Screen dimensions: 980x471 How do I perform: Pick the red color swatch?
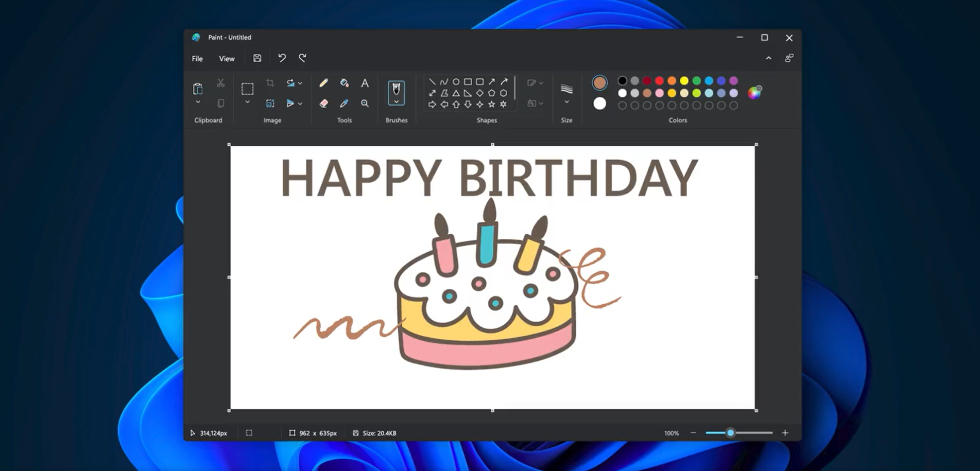pyautogui.click(x=659, y=81)
